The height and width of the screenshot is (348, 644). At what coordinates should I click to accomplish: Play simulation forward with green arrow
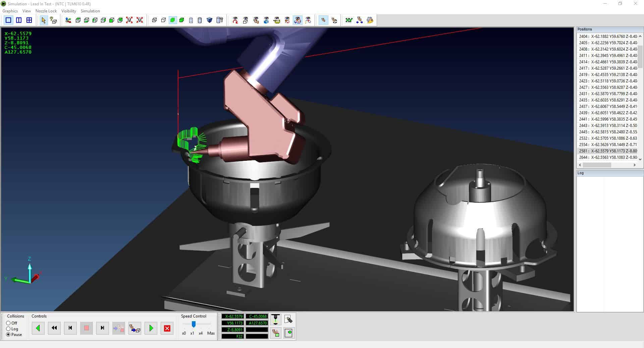[x=151, y=328]
